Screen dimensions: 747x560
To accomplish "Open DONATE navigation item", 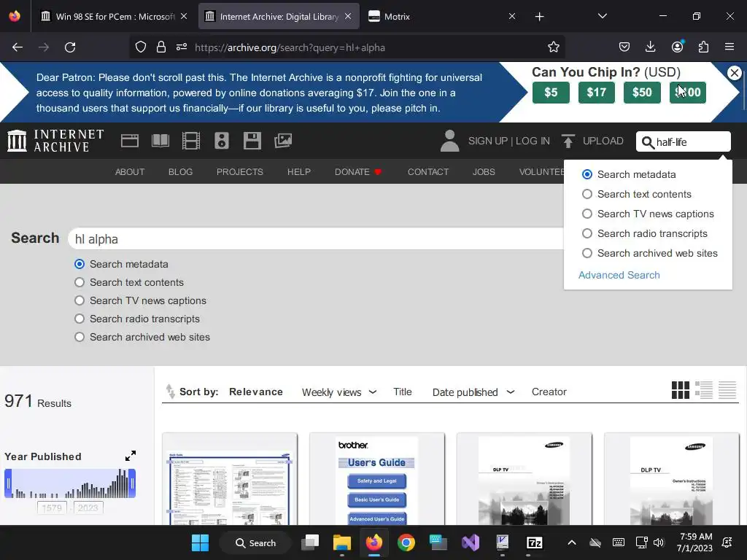I will tap(358, 172).
